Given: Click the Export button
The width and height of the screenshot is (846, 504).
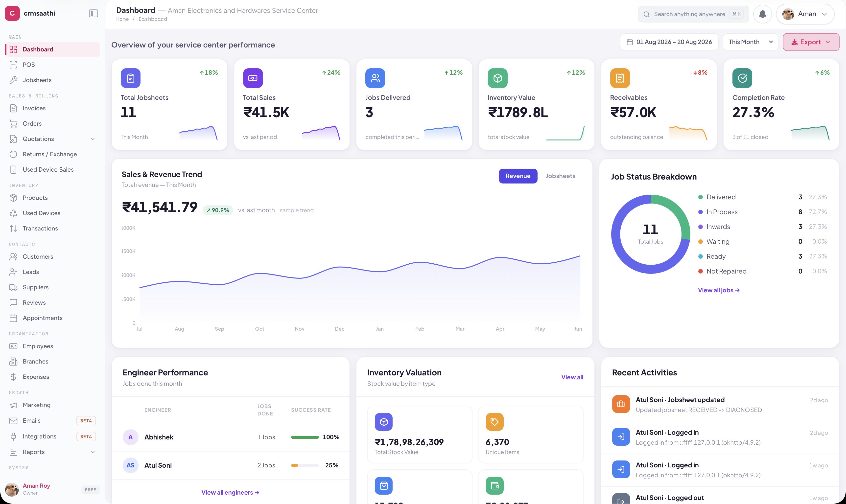Looking at the screenshot, I should (811, 42).
